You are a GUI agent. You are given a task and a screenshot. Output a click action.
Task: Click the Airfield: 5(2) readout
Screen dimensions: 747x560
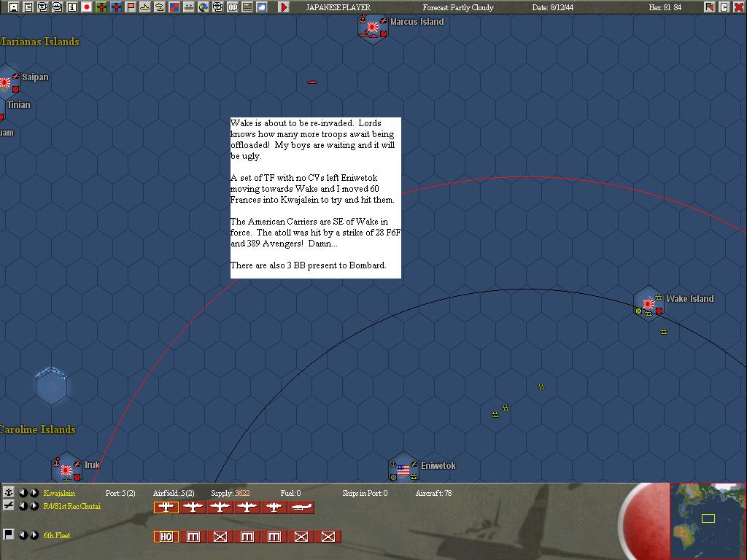(174, 493)
